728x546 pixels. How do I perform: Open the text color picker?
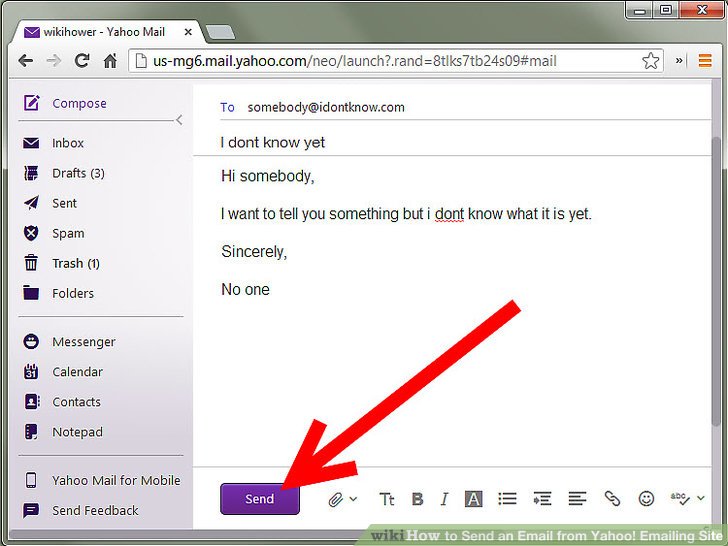[x=474, y=499]
